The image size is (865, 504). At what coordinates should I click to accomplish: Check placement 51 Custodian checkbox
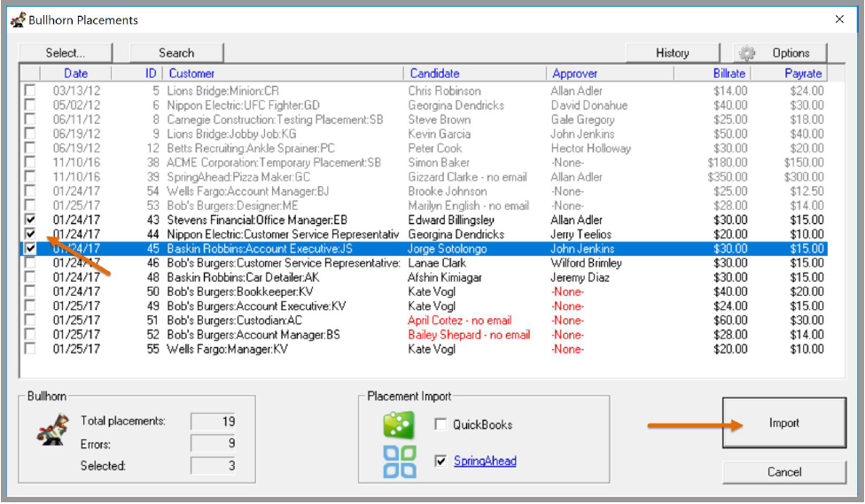coord(30,320)
